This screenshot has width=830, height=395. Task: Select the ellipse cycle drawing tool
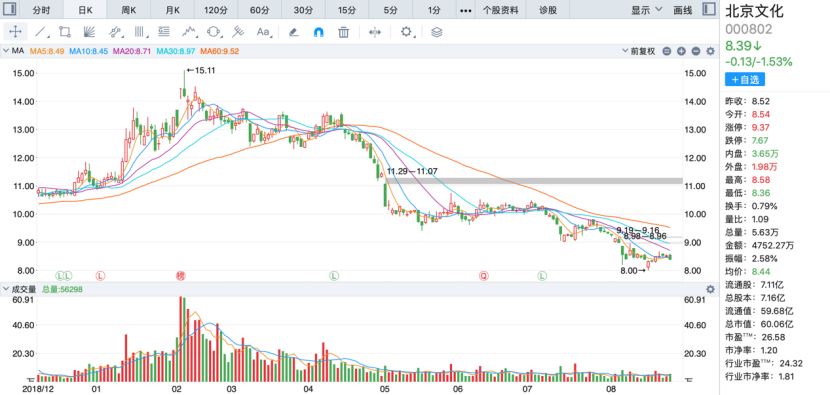(213, 32)
